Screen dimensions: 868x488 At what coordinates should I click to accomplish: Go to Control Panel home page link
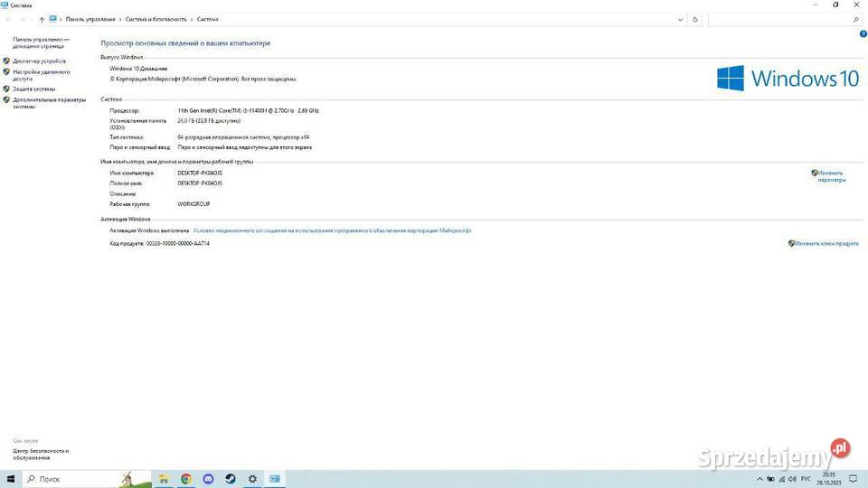[41, 42]
